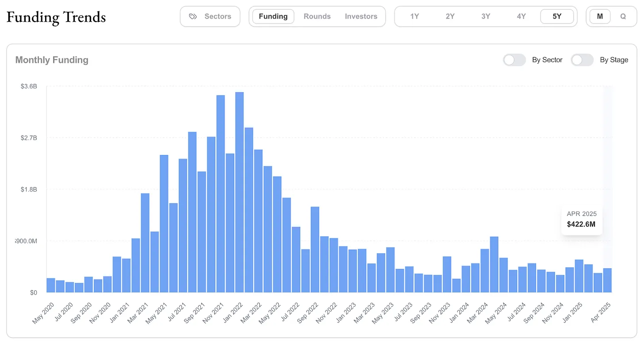Select the 1Y time range
644x343 pixels.
pyautogui.click(x=414, y=16)
